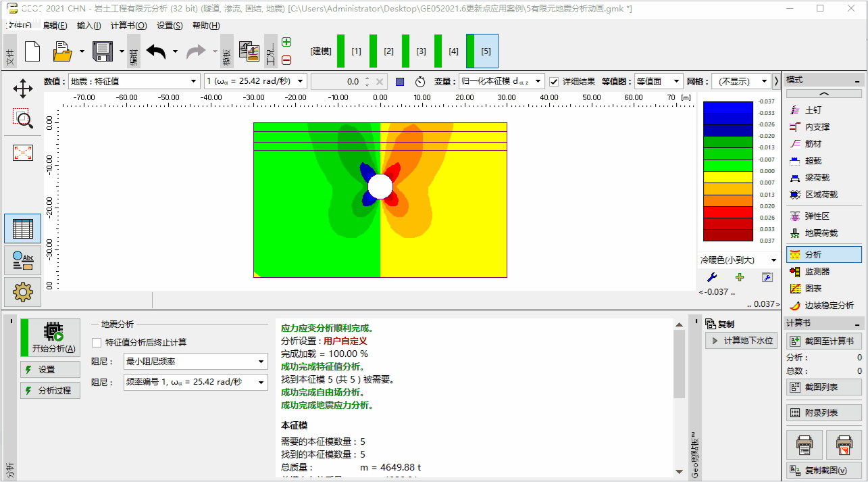Open the 等值面 contour type dropdown

pyautogui.click(x=659, y=82)
